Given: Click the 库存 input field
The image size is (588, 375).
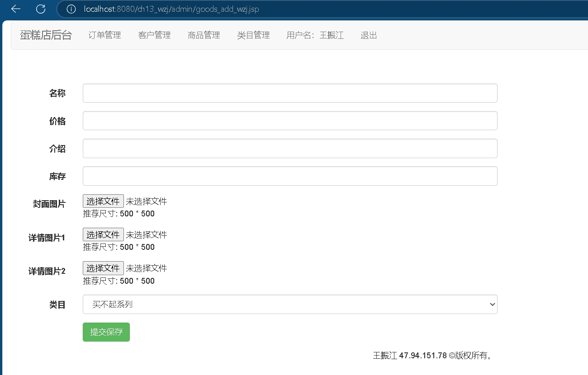Looking at the screenshot, I should point(289,176).
